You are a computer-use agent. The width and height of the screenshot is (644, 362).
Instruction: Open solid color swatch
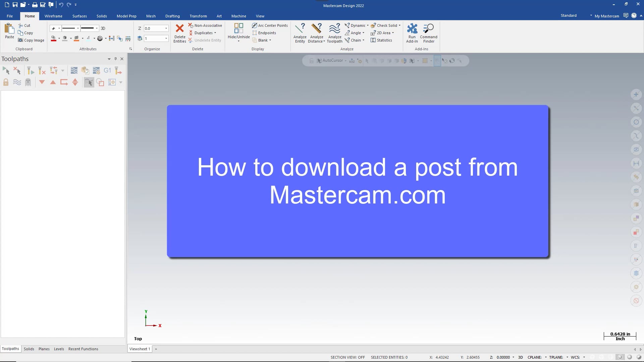click(65, 39)
